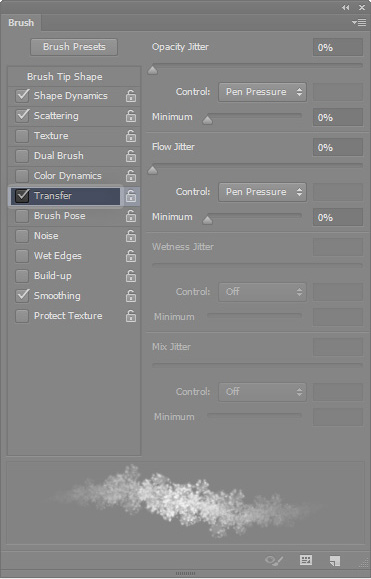
Task: Click the lock icon beside Shape Dynamics
Action: pyautogui.click(x=131, y=96)
